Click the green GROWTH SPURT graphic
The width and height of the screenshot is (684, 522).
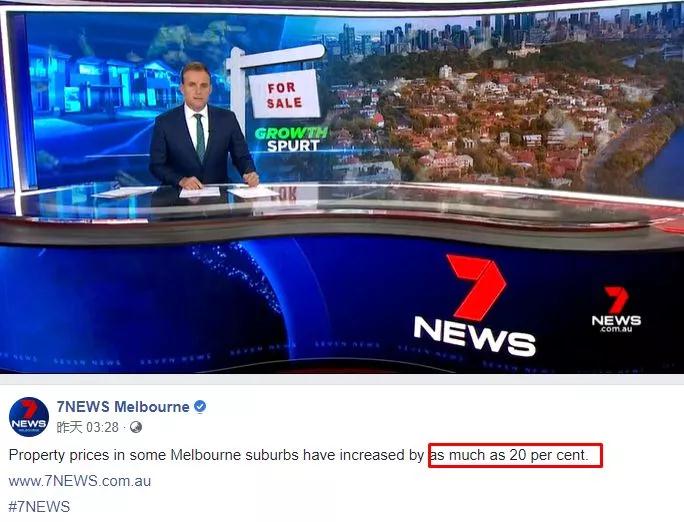pos(291,139)
